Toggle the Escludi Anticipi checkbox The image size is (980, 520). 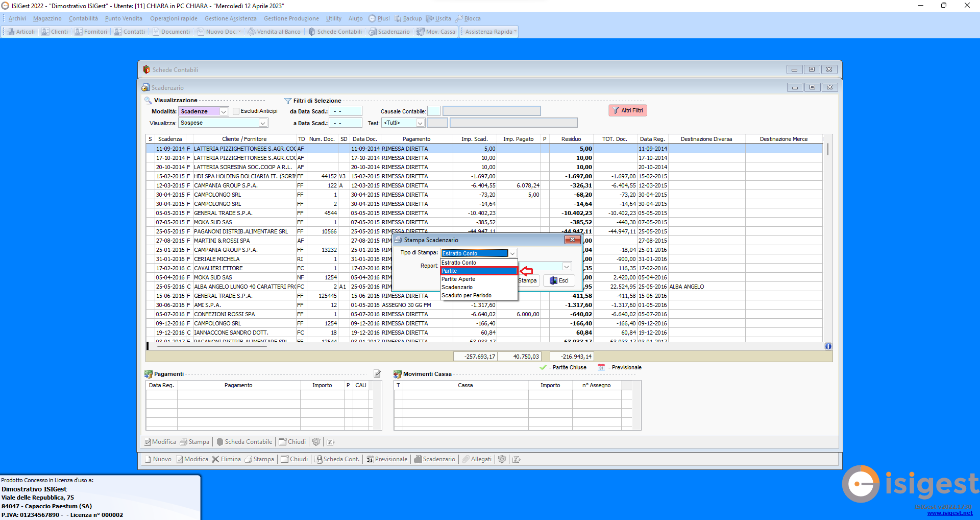(x=236, y=111)
